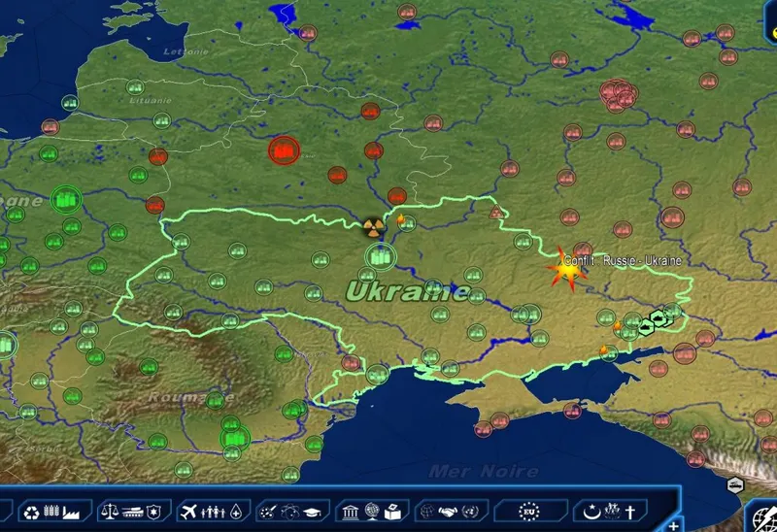Open the 'Conflit : Russie - Ukraine' label
Image resolution: width=777 pixels, height=532 pixels.
pyautogui.click(x=623, y=260)
